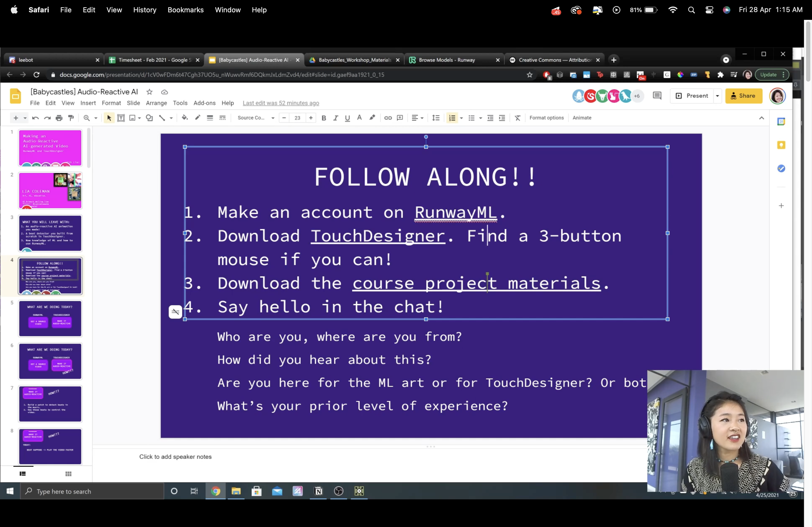Click the Increase indent icon
The width and height of the screenshot is (812, 527).
[502, 118]
